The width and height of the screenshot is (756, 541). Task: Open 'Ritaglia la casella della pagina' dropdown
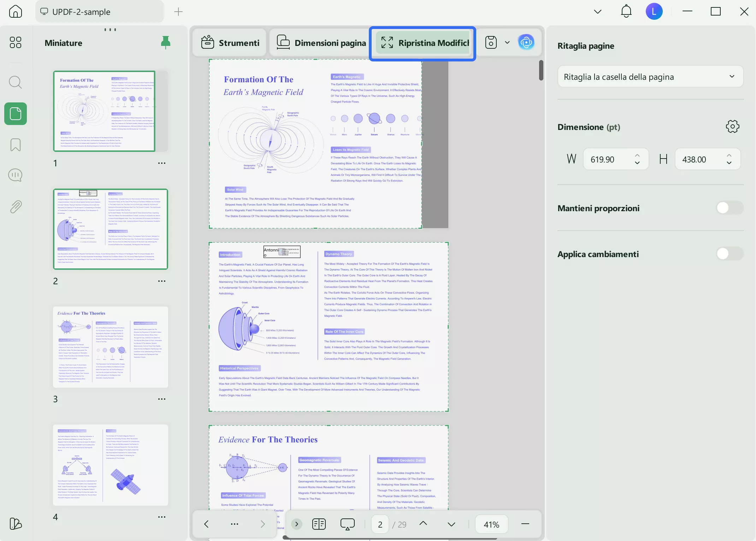tap(650, 77)
